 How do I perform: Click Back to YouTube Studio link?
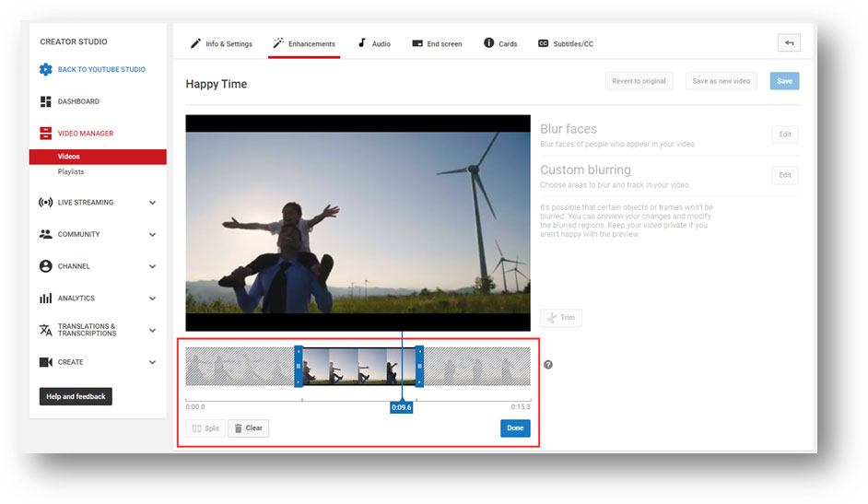[101, 70]
